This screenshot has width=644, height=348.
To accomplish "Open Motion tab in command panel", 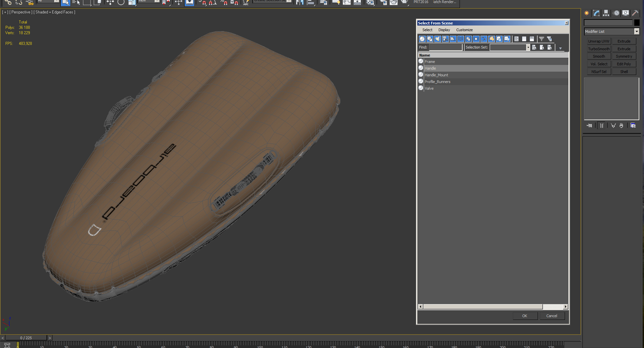I will tap(616, 13).
